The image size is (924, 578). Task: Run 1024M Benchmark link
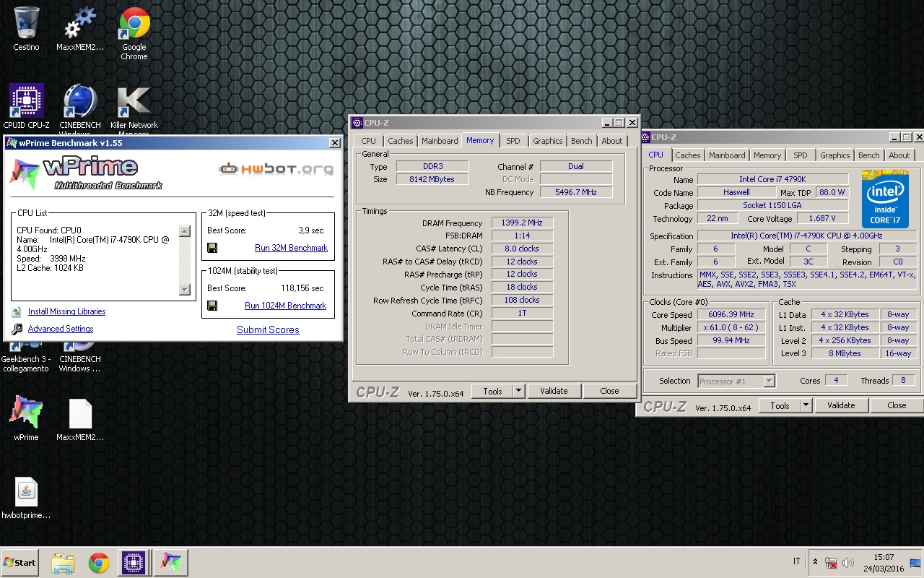coord(286,306)
